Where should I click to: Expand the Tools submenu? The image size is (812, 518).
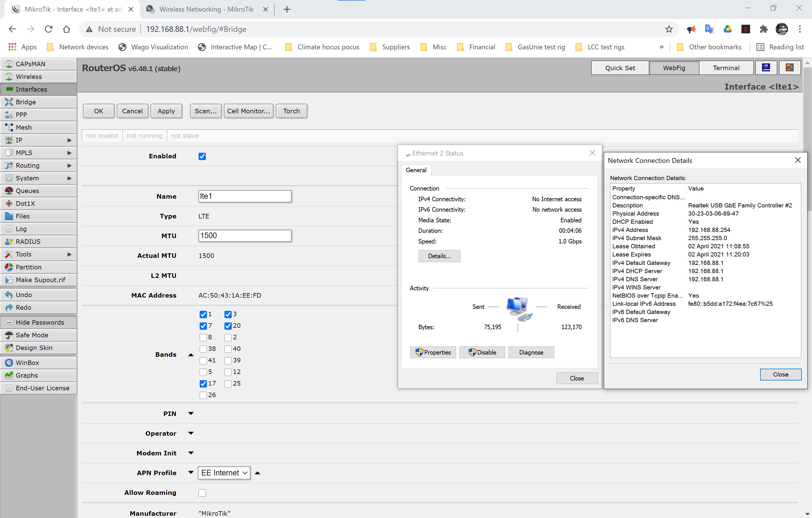(x=69, y=254)
